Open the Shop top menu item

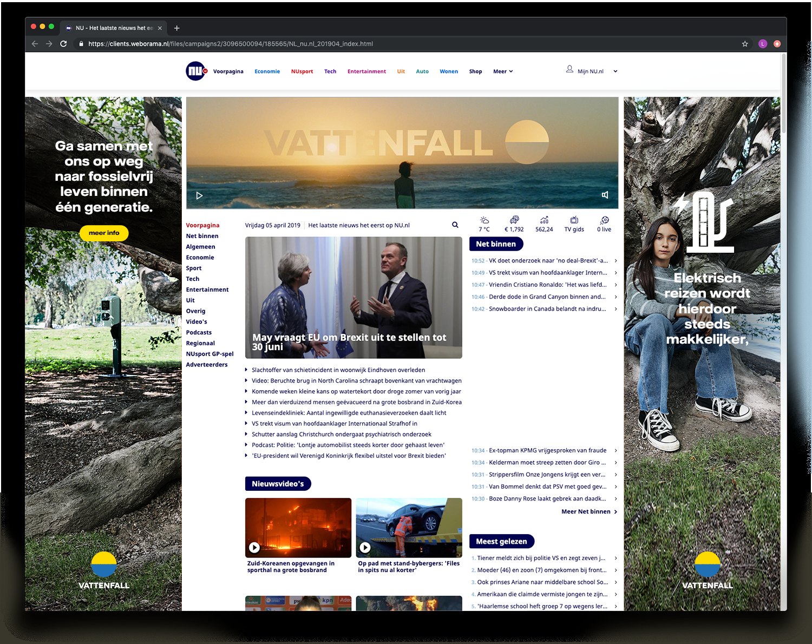(475, 71)
